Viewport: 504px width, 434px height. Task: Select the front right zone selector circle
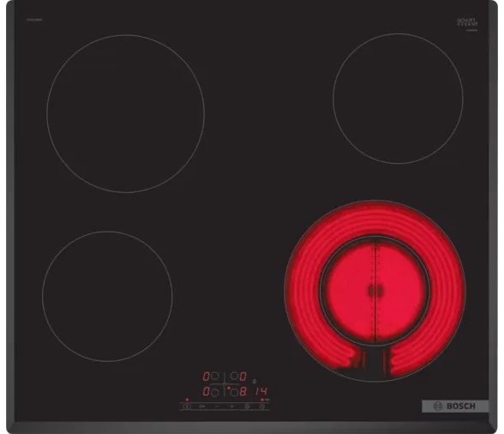pyautogui.click(x=234, y=392)
